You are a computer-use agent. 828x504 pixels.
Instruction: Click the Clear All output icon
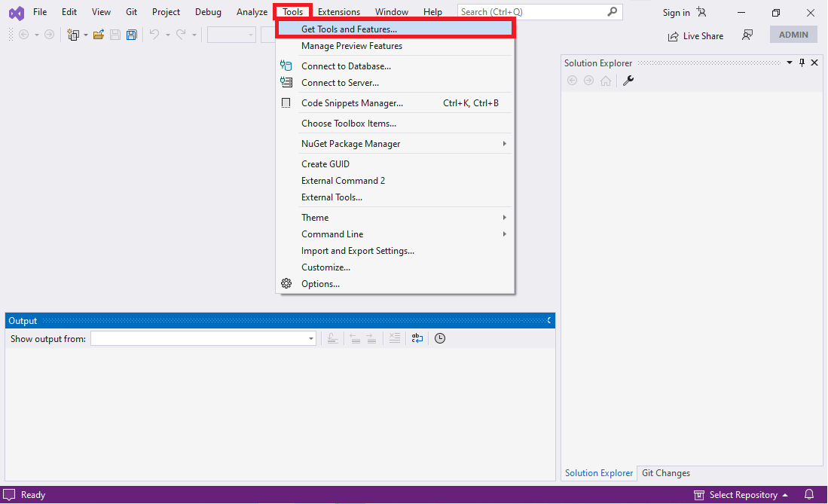(395, 338)
